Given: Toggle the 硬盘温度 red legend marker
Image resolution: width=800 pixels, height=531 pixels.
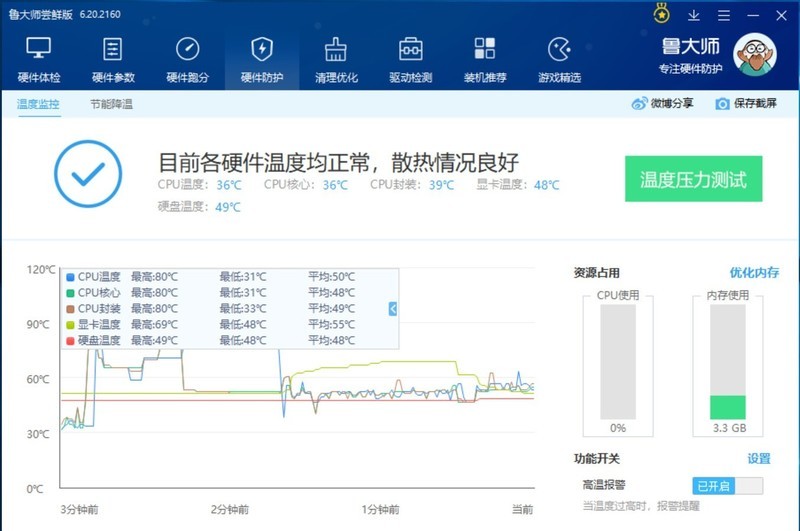Looking at the screenshot, I should pos(70,341).
